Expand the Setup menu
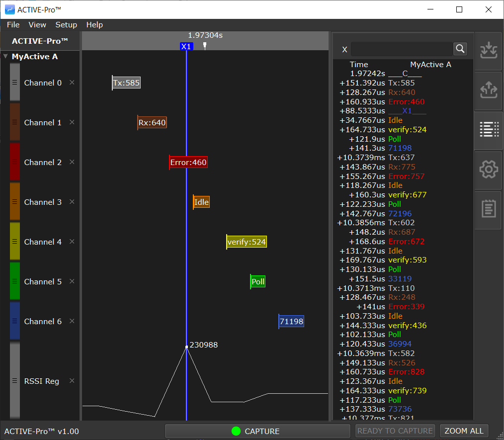The height and width of the screenshot is (440, 504). 66,24
